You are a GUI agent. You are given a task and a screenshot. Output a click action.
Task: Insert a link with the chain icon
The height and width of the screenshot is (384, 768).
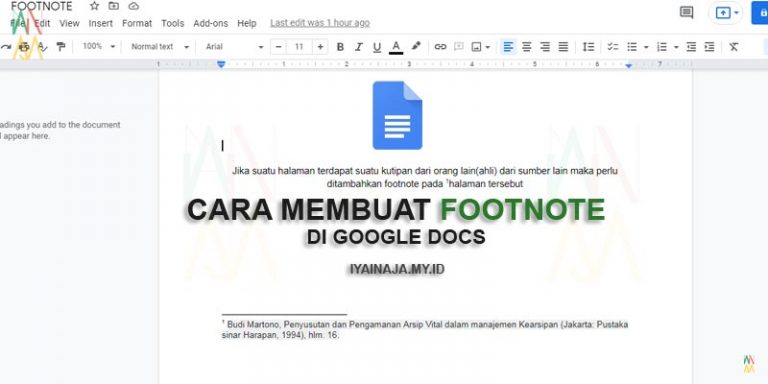tap(440, 47)
